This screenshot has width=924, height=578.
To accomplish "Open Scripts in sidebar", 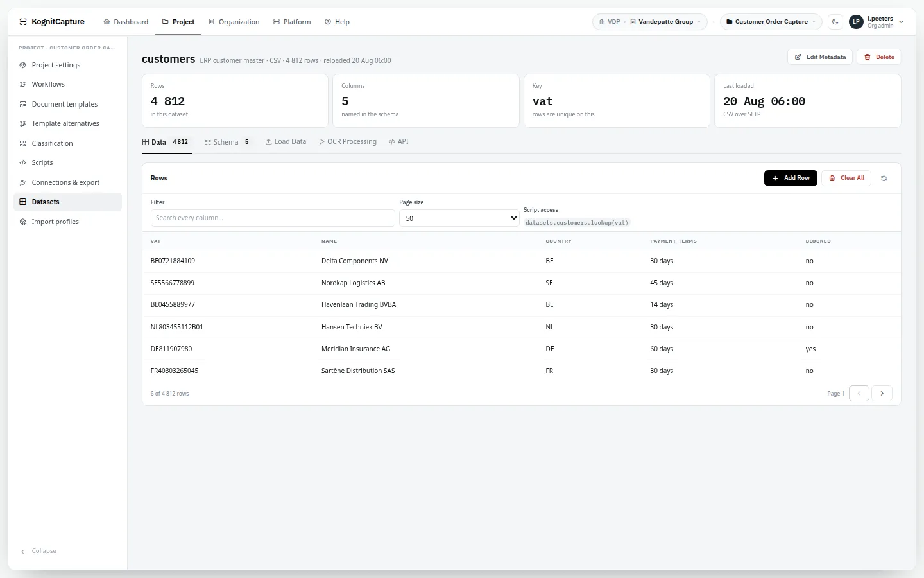I will pyautogui.click(x=67, y=162).
